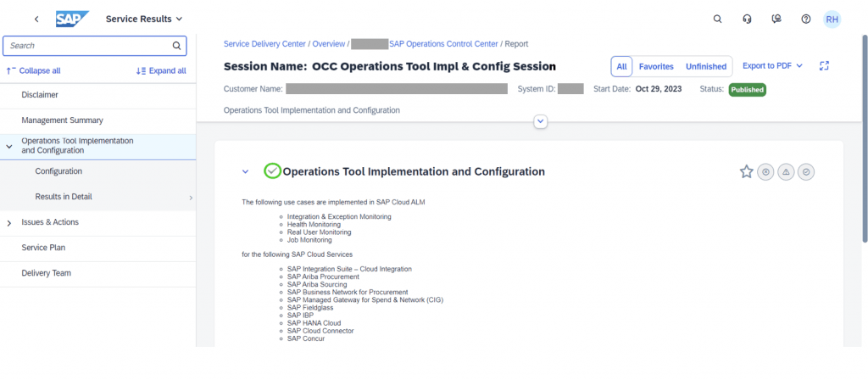Collapse the Operations Tool section with its chevron
868x380 pixels.
coord(246,171)
